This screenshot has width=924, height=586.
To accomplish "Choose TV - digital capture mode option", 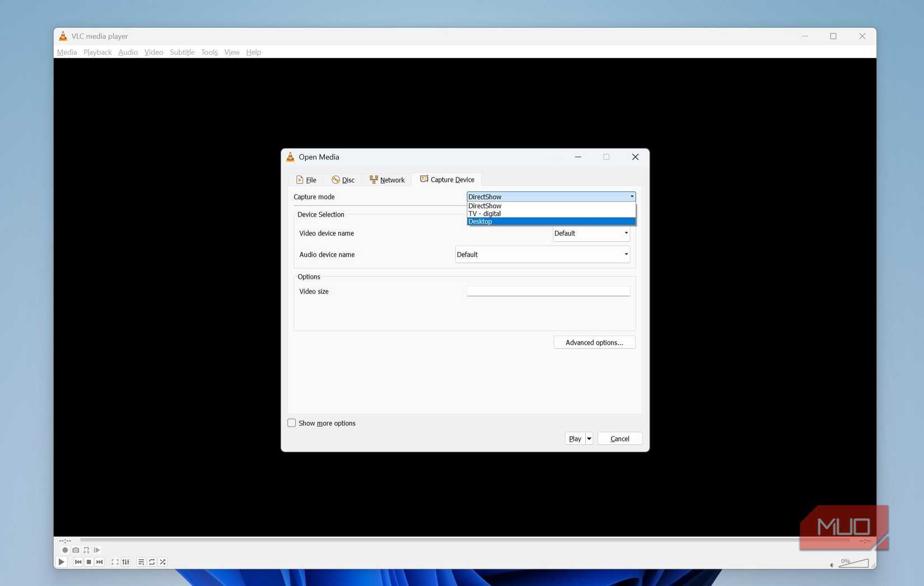I will click(x=551, y=214).
